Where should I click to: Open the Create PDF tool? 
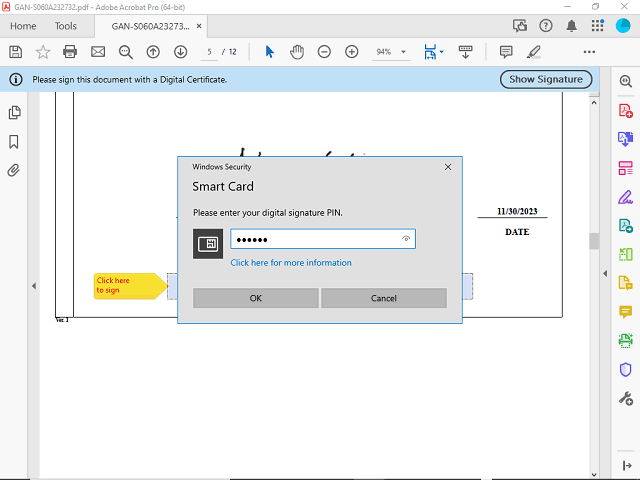(625, 111)
